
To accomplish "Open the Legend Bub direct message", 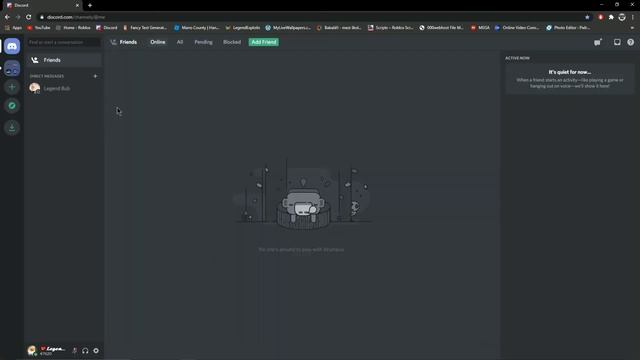I will tap(63, 88).
